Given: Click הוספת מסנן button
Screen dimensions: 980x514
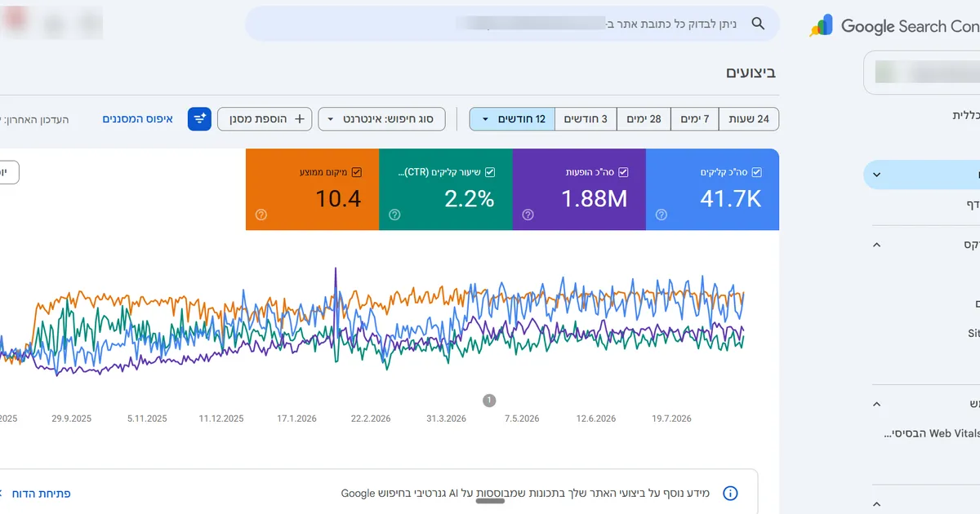Looking at the screenshot, I should pos(265,119).
